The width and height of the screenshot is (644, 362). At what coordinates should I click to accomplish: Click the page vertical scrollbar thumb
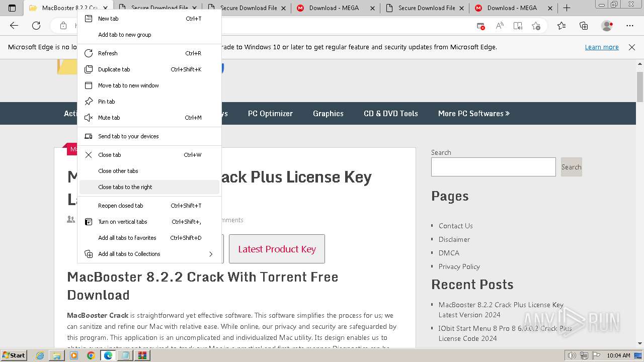[x=640, y=86]
